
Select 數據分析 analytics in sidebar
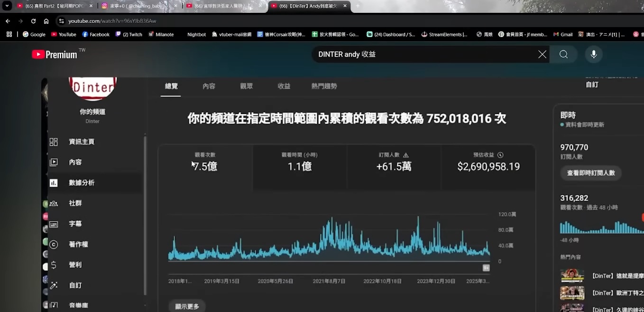click(81, 183)
